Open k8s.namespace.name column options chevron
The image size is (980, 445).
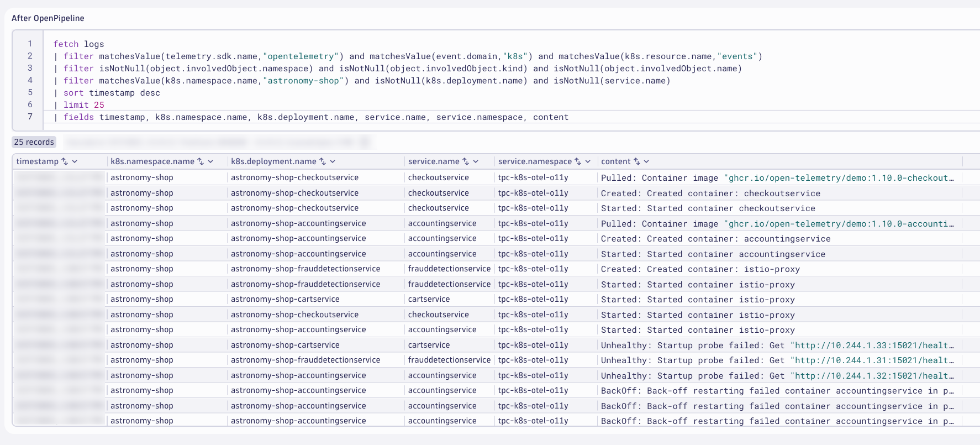pos(210,161)
